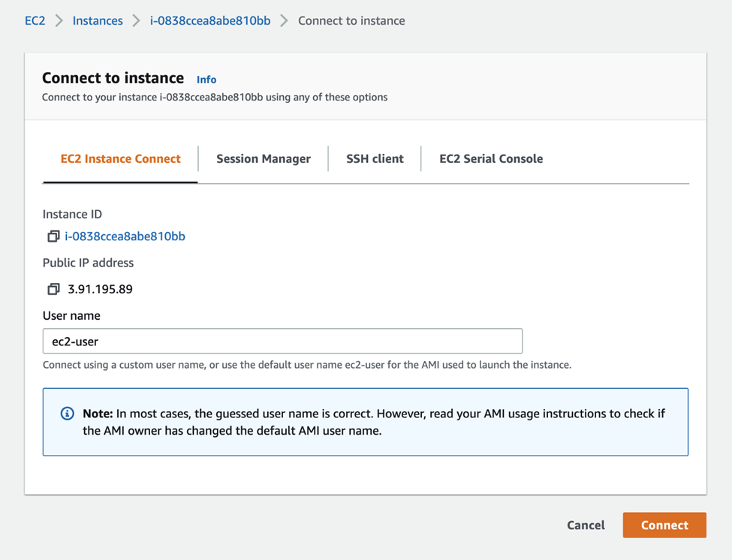Select the EC2 Serial Console tab

tap(491, 159)
